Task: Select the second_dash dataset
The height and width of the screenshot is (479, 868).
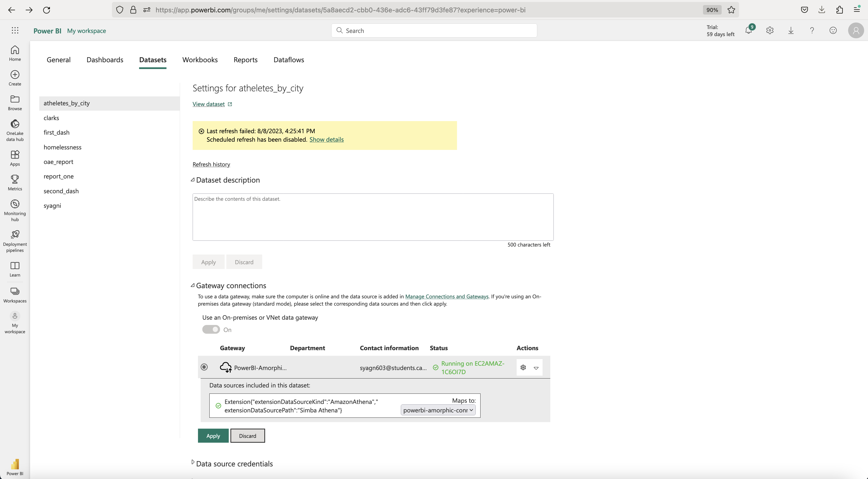Action: coord(109,191)
